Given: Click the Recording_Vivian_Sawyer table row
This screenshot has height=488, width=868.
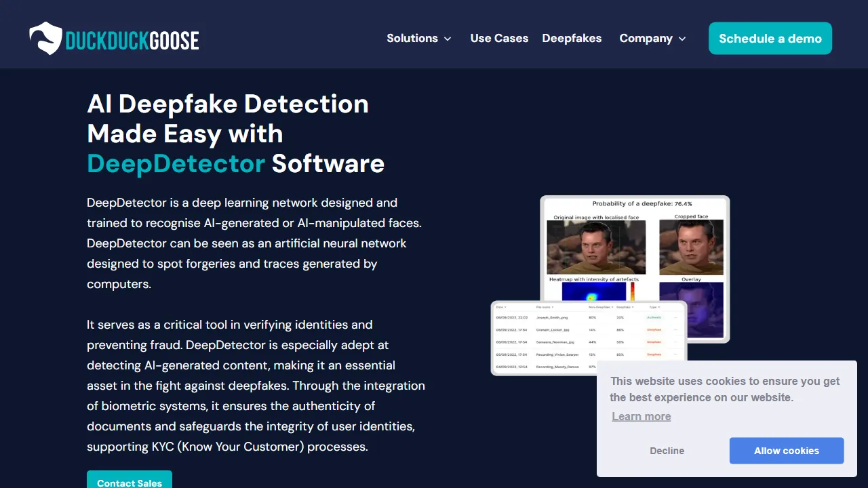Looking at the screenshot, I should (588, 354).
